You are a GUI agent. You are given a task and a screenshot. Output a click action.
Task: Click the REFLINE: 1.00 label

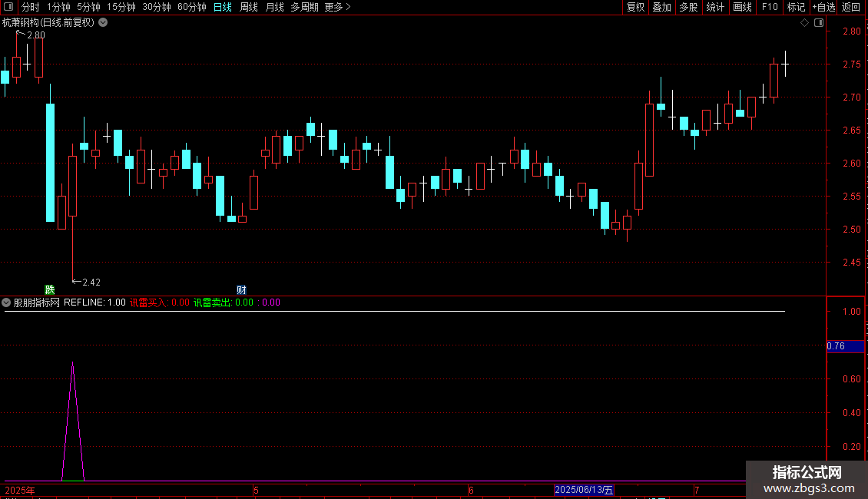[94, 302]
